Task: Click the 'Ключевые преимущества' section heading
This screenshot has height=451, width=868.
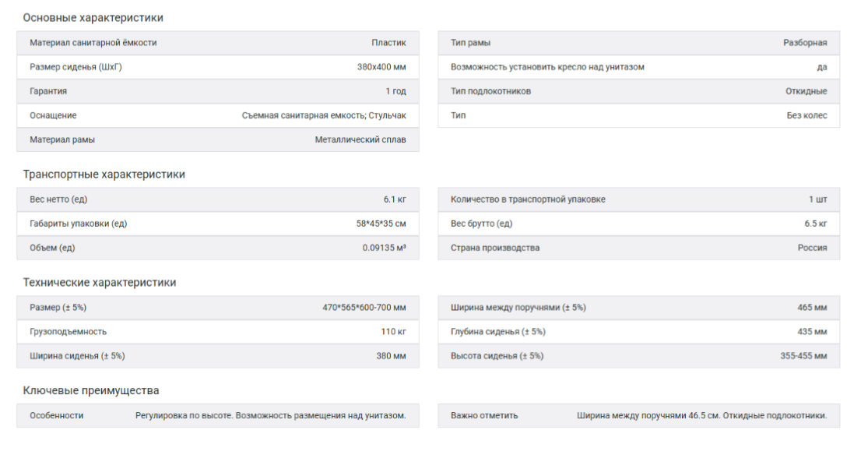Action: pyautogui.click(x=91, y=390)
